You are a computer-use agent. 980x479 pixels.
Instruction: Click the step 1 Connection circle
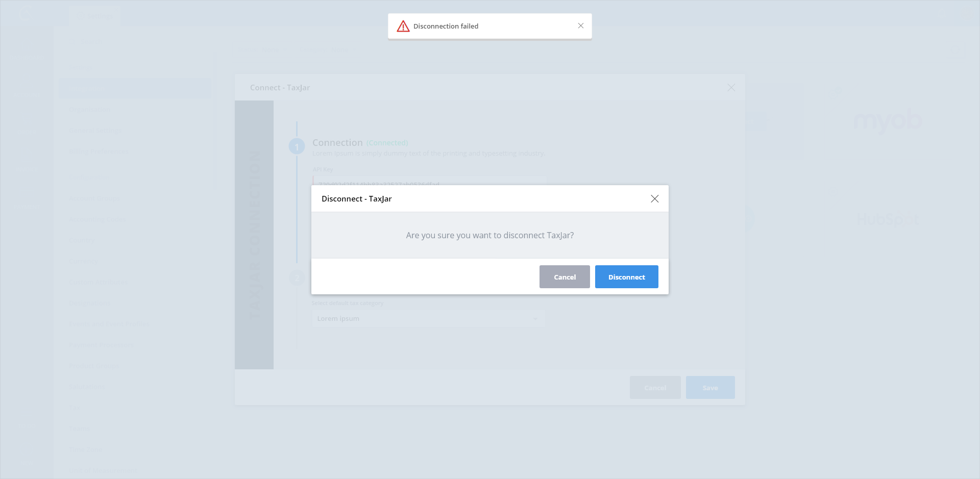click(297, 146)
